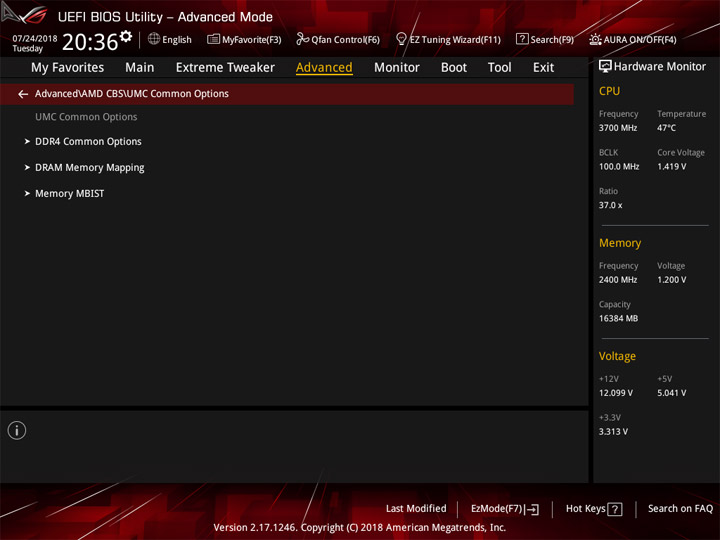Click the Memory section heading
The height and width of the screenshot is (540, 720).
tap(620, 243)
